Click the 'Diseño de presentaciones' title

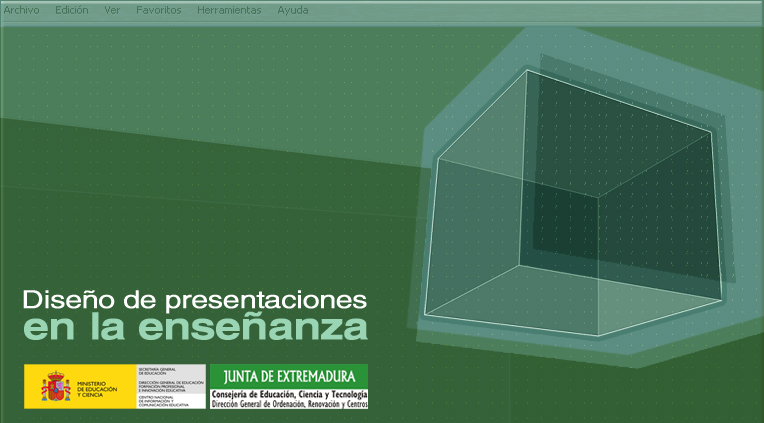point(194,299)
